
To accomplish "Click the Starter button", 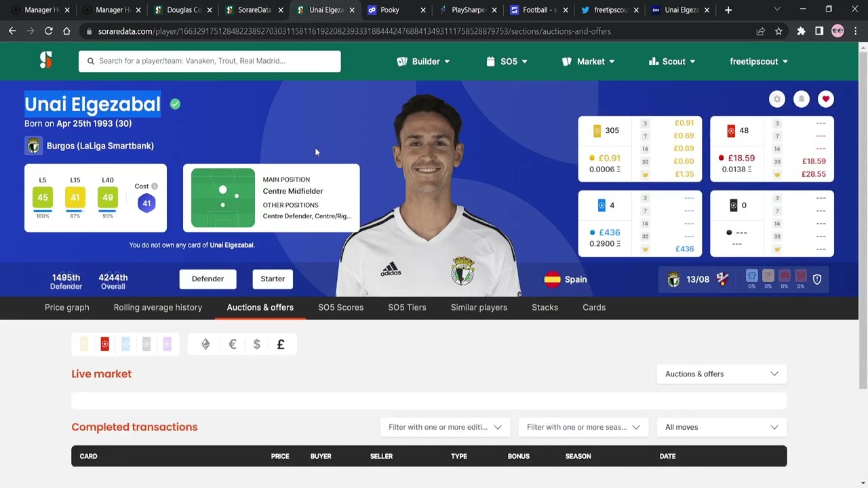I will (273, 279).
